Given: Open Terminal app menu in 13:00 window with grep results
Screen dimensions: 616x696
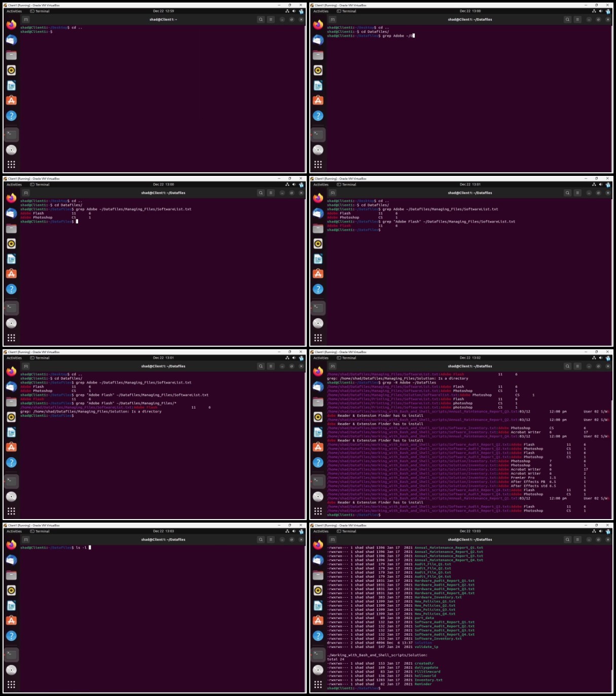Looking at the screenshot, I should [x=40, y=185].
